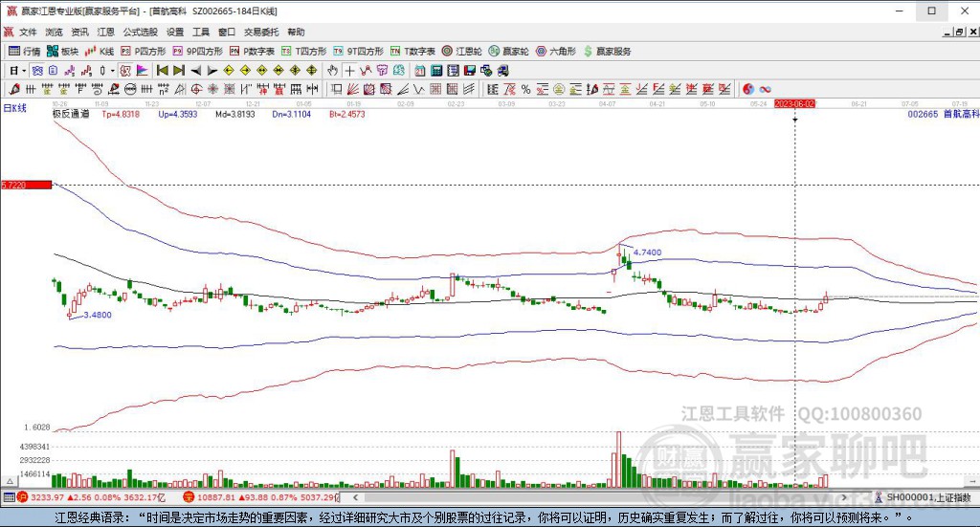The height and width of the screenshot is (527, 980).
Task: Open the 9T四方形 tool
Action: tap(358, 52)
